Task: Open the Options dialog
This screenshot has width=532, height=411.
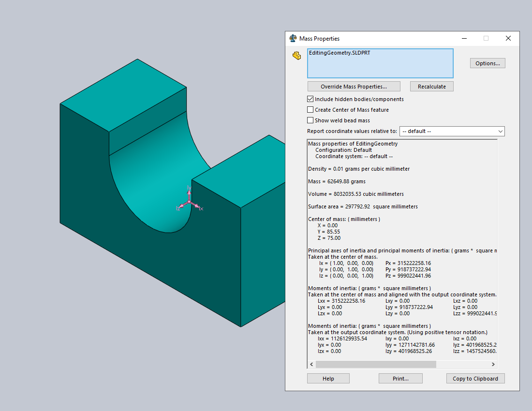Action: pyautogui.click(x=487, y=63)
